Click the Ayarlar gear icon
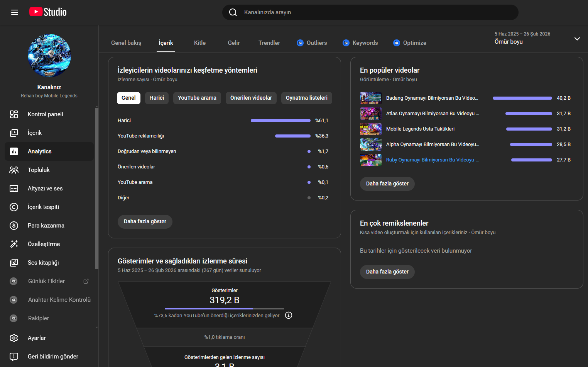The image size is (588, 367). click(14, 338)
